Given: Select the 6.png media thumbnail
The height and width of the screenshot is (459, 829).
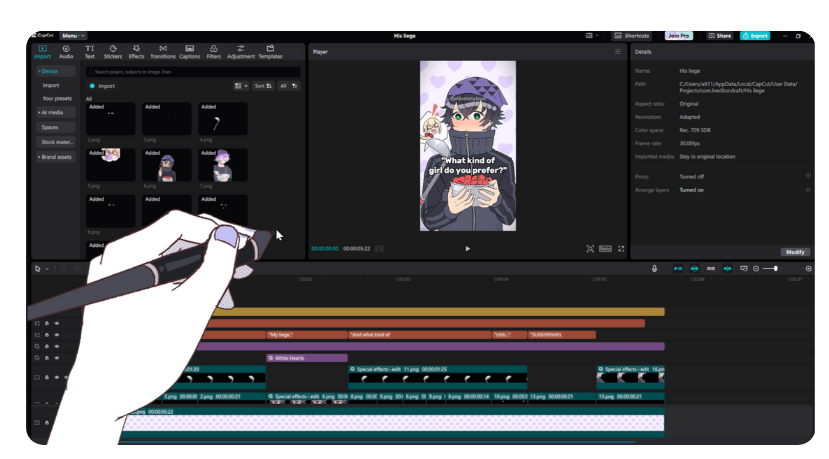Looking at the screenshot, I should coord(167,165).
